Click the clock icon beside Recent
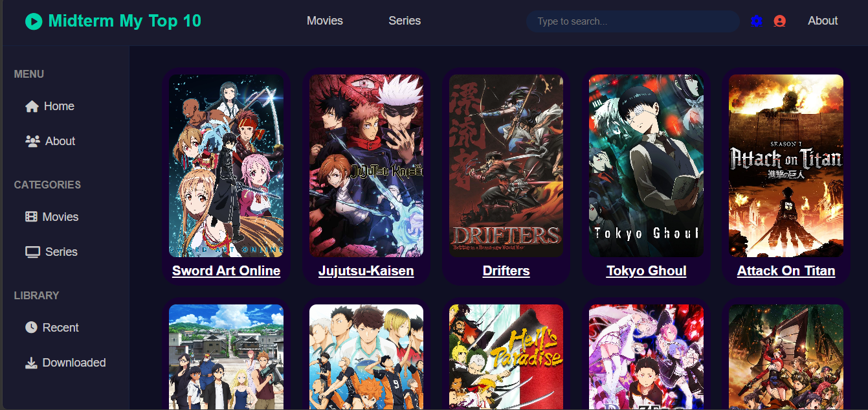The image size is (868, 410). (31, 327)
